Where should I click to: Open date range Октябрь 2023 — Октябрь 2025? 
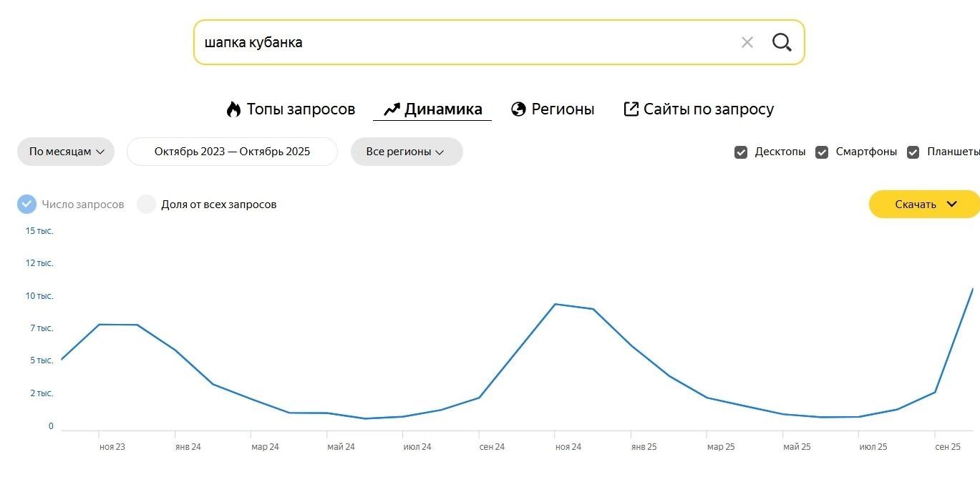232,152
